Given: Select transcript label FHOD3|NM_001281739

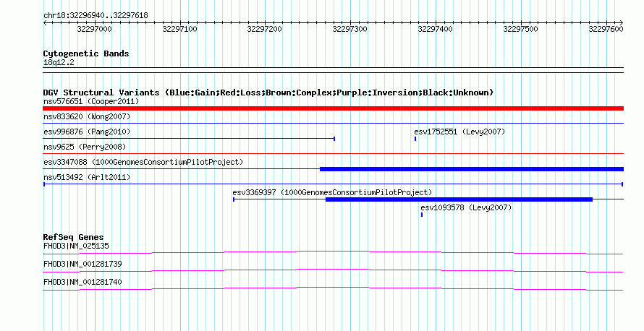Looking at the screenshot, I should click(82, 264).
